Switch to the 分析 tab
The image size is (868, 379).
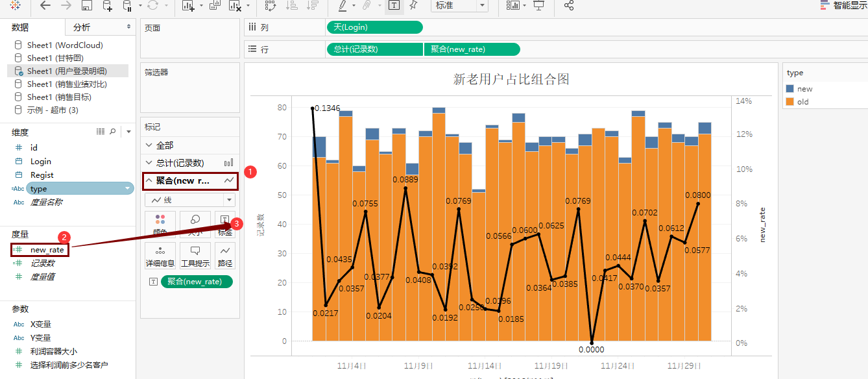click(82, 27)
